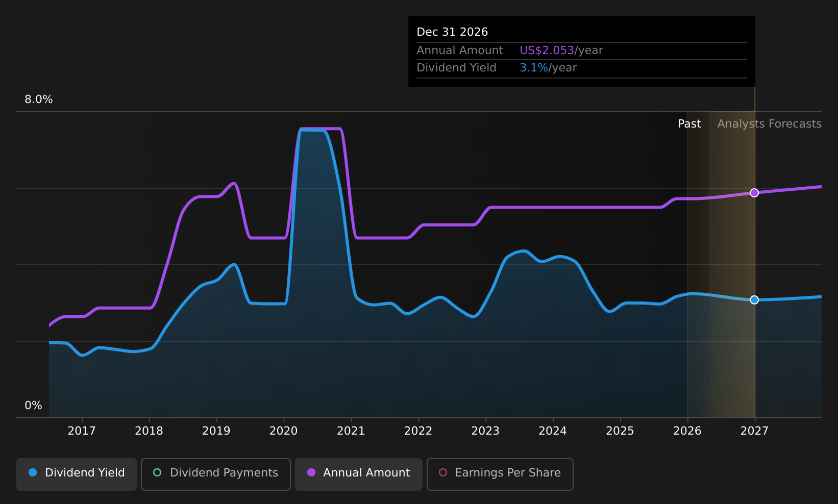Click the purple Annual Amount data point marker

[x=754, y=193]
